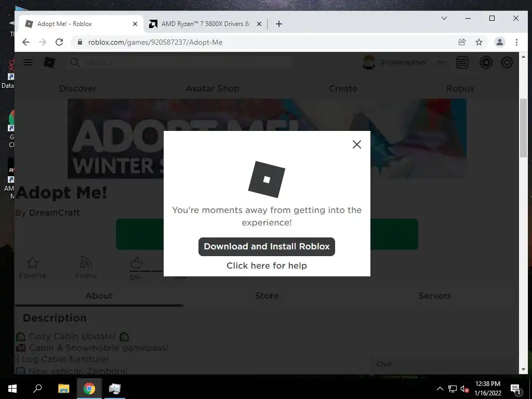Open File Explorer from taskbar
Viewport: 532px width, 399px height.
(63, 389)
